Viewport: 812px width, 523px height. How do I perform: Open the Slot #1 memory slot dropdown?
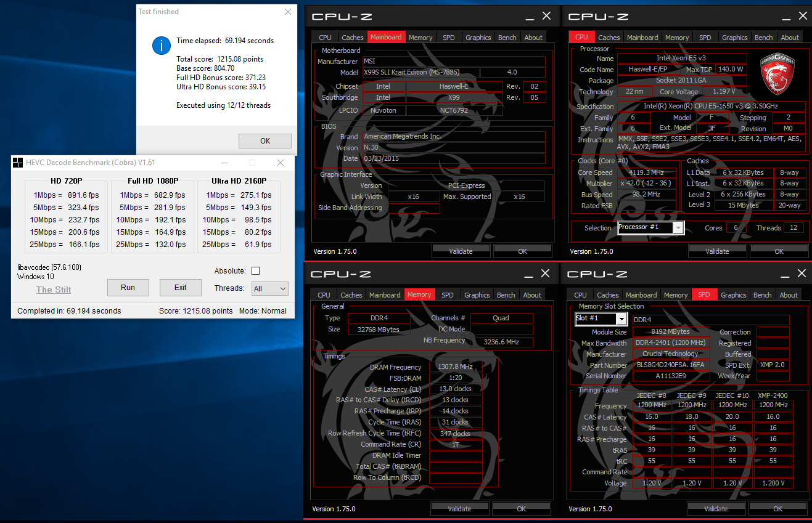[601, 318]
